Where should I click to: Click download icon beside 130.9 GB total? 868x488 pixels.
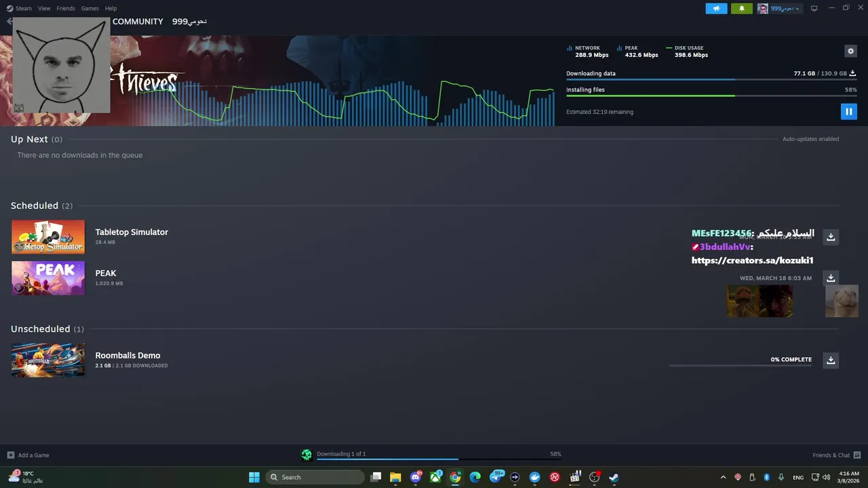click(852, 73)
